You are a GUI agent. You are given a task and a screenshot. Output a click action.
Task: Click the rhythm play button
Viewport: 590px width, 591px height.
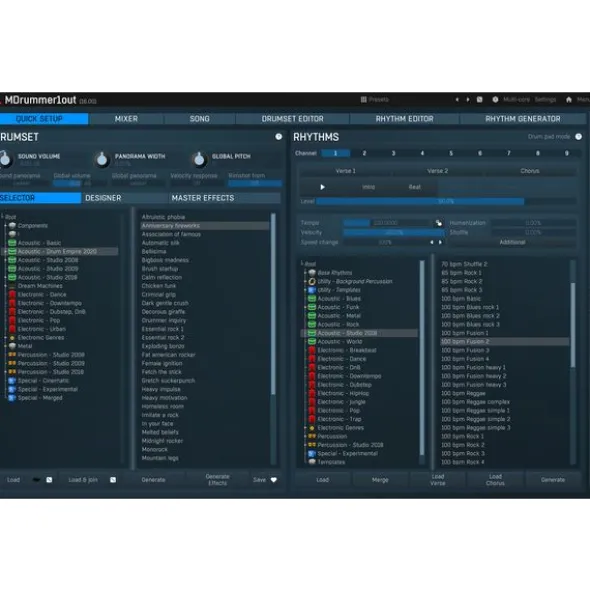pos(322,187)
